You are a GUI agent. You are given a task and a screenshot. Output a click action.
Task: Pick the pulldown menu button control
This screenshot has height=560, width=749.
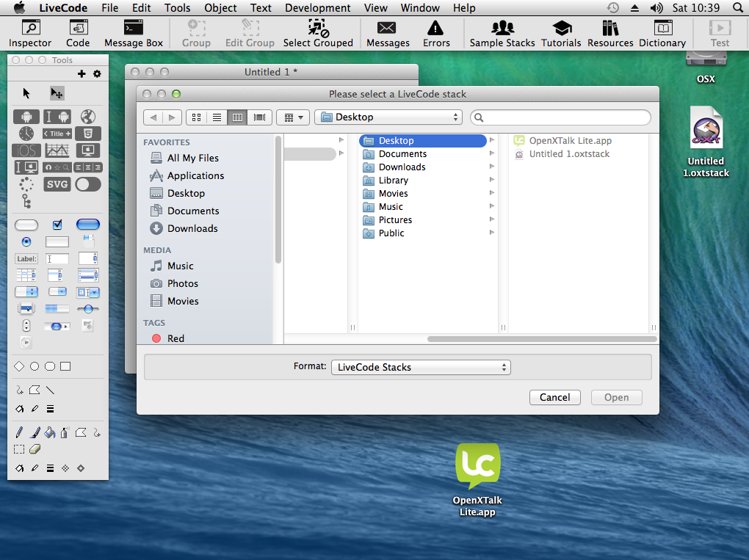pos(57,292)
